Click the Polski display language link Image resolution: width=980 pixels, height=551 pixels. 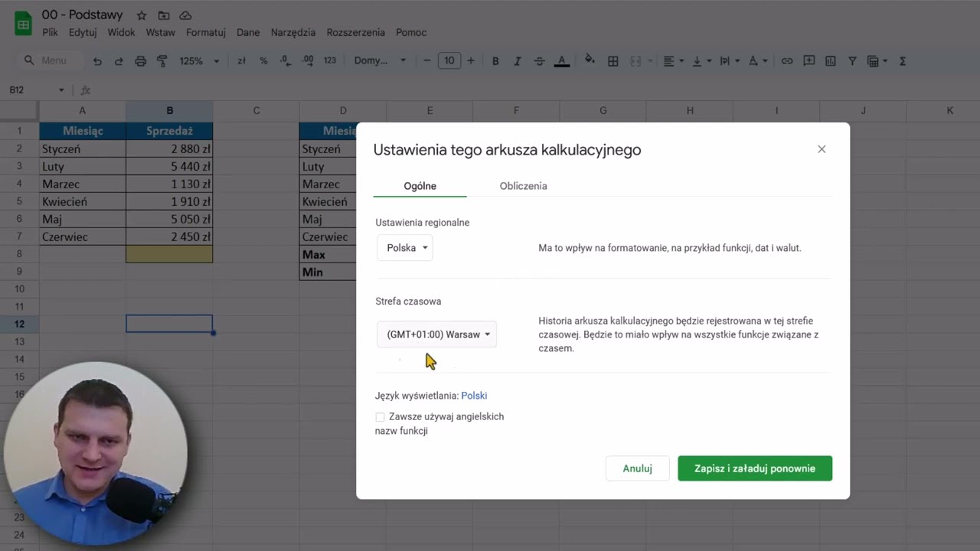474,396
